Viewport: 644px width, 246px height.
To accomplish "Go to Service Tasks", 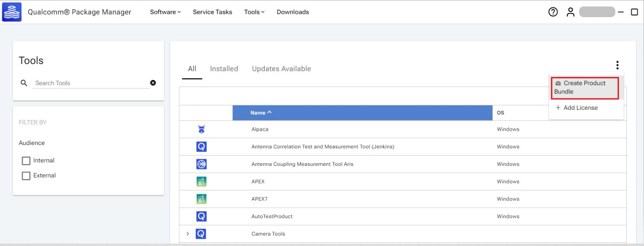I will [x=213, y=12].
